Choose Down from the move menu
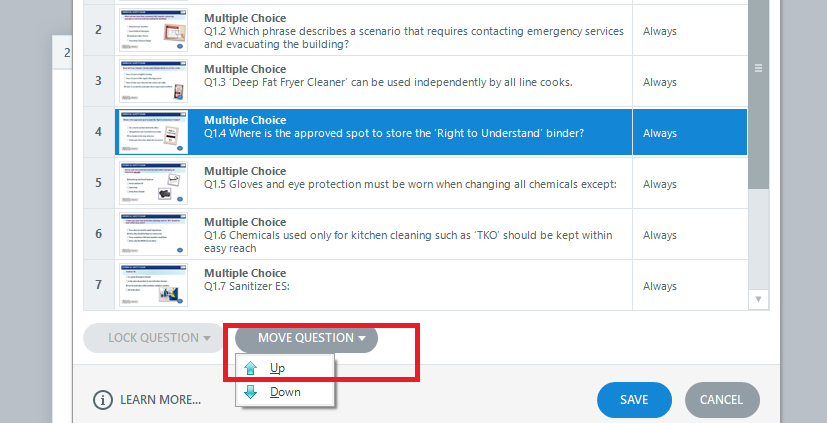Screen dimensions: 827x423 click(x=285, y=392)
